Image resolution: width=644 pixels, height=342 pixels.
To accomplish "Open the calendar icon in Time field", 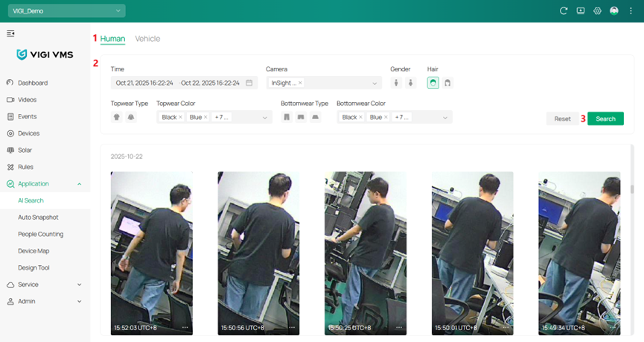I will tap(249, 83).
